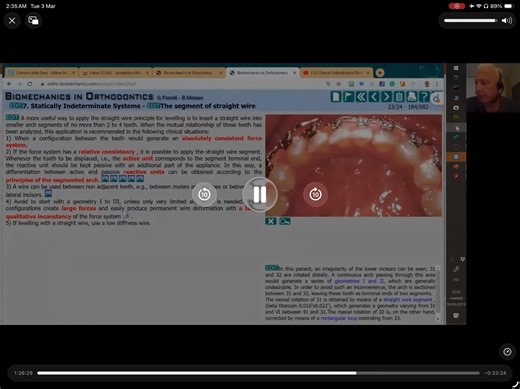Viewport: 520px width, 389px height.
Task: Bookmark the page with the star icon
Action: [x=339, y=84]
